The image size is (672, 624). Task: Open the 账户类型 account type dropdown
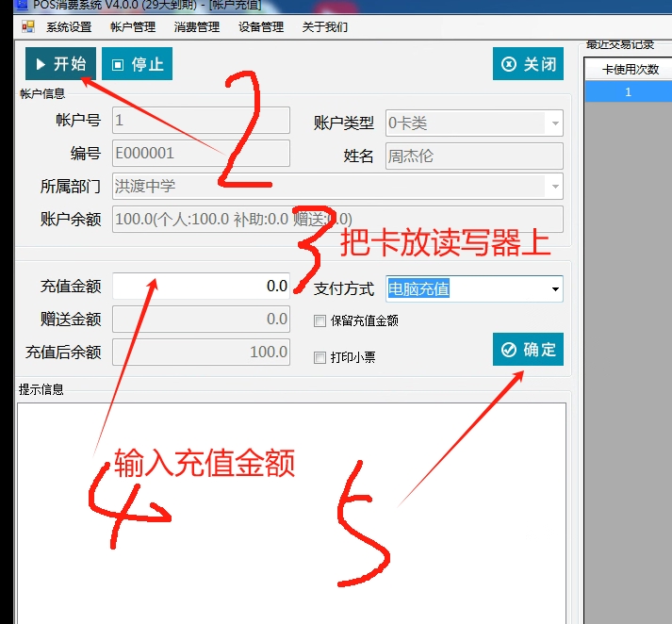(x=554, y=123)
